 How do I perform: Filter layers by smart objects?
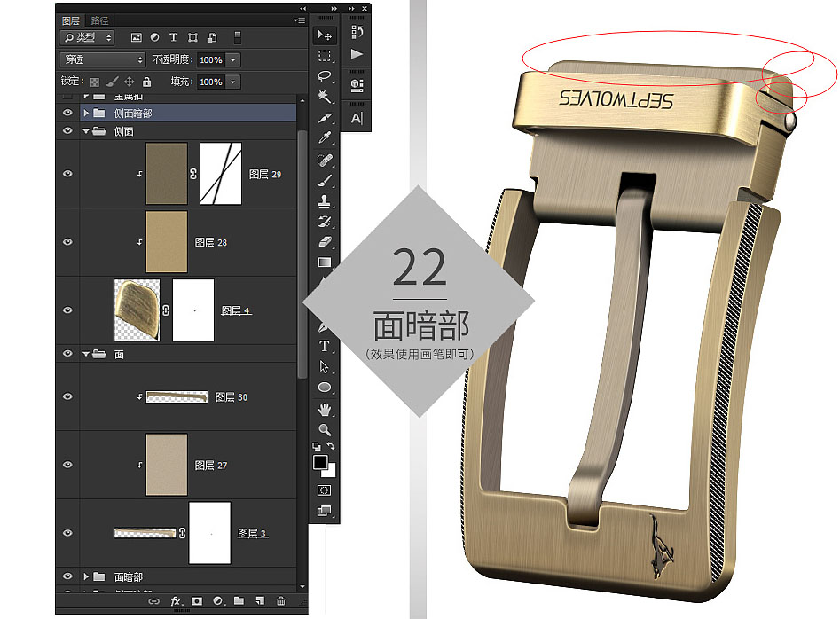(x=212, y=37)
